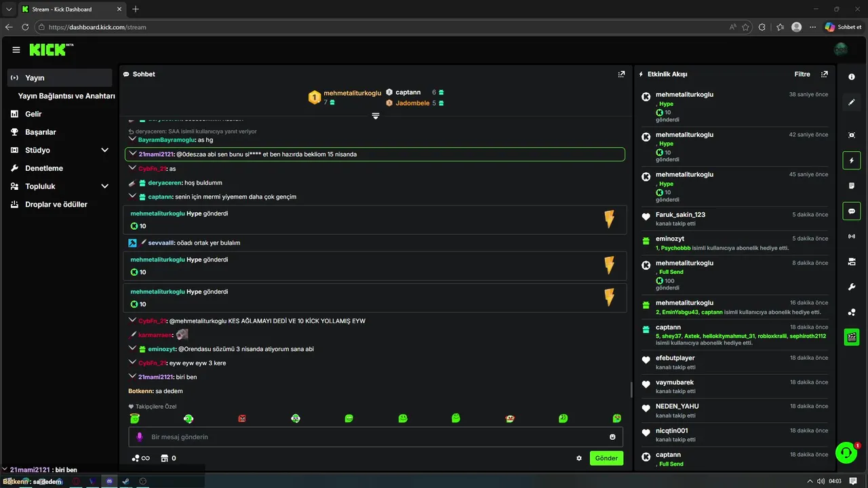Click the camera stream icon in right sidebar
Screen dimensions: 868x488
coord(852,262)
